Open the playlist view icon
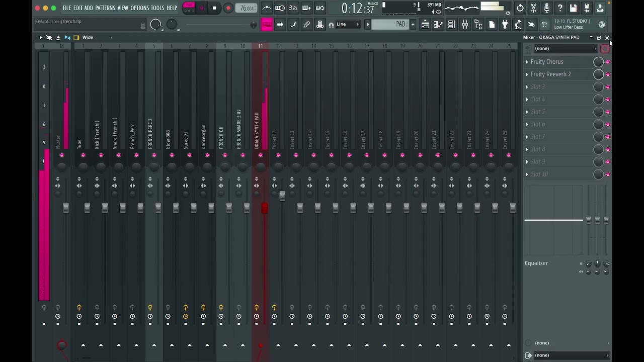The height and width of the screenshot is (362, 644). tap(425, 24)
